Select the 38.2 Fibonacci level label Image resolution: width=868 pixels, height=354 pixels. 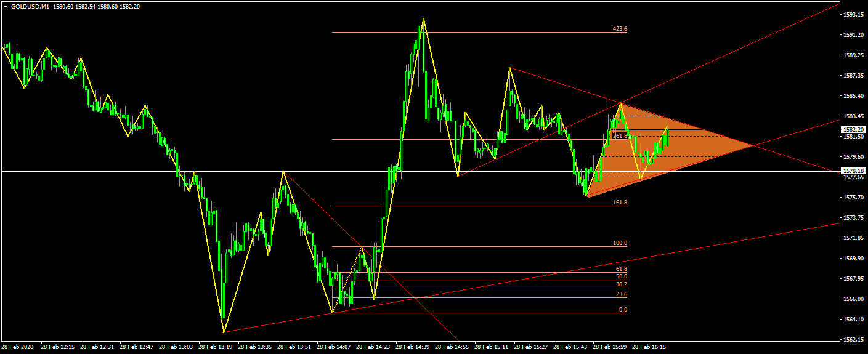point(622,284)
